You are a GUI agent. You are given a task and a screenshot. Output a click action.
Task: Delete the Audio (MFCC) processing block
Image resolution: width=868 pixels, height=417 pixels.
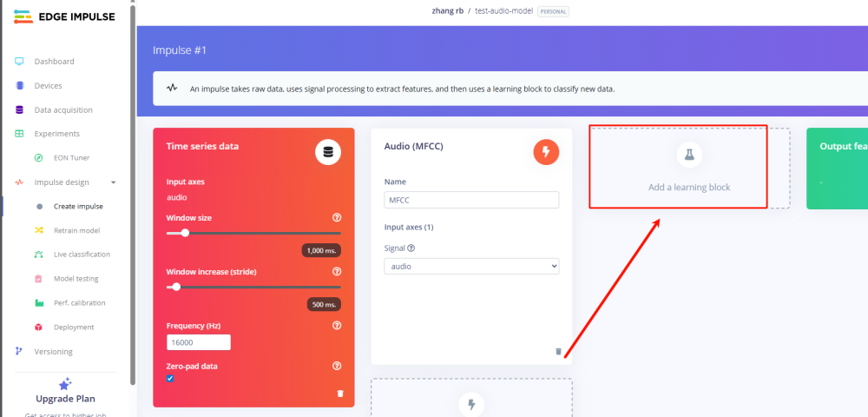[558, 351]
